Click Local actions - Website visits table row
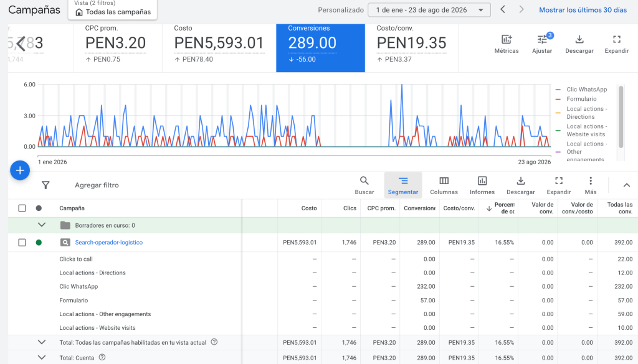Screen dimensions: 638x364 [97, 328]
